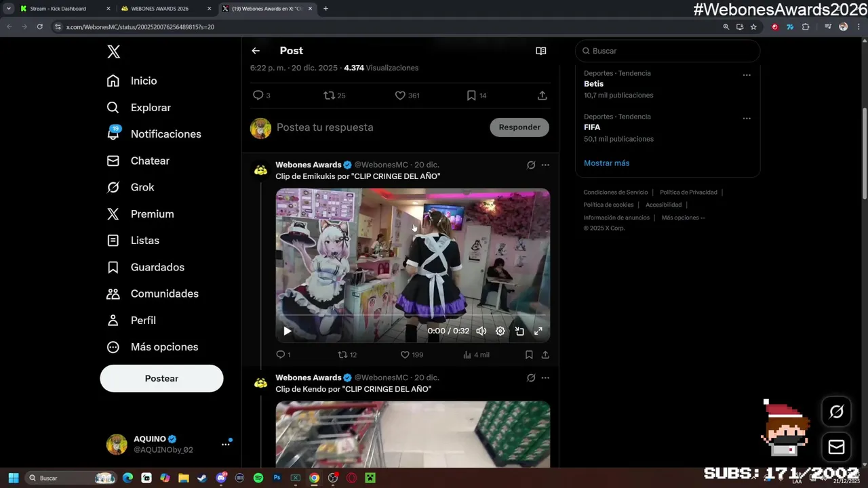This screenshot has height=488, width=868.
Task: Open video settings gear
Action: 500,331
